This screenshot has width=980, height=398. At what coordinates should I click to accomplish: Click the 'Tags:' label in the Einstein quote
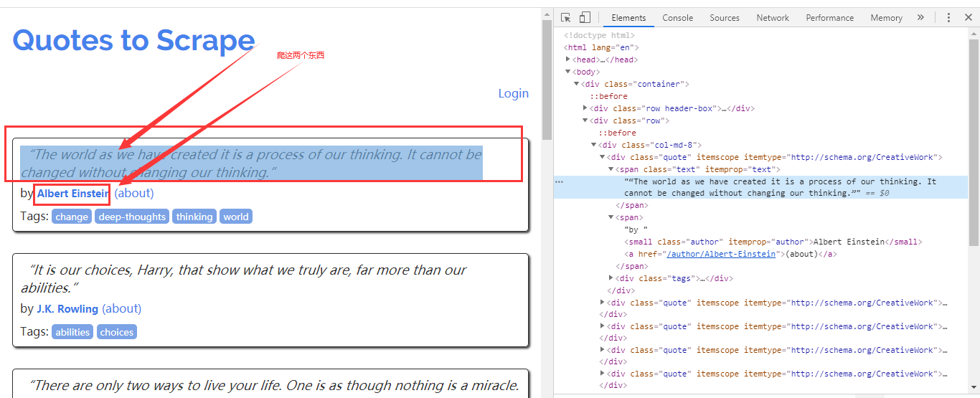pos(34,217)
